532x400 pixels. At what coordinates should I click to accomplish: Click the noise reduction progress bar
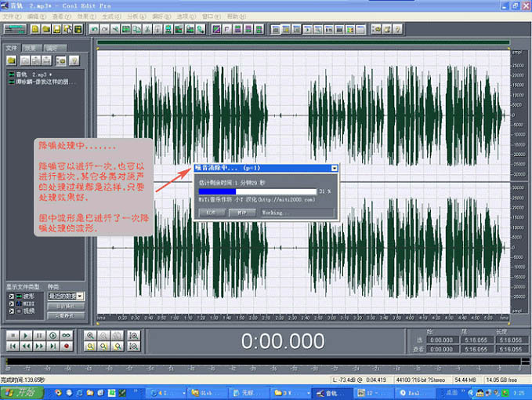(256, 191)
